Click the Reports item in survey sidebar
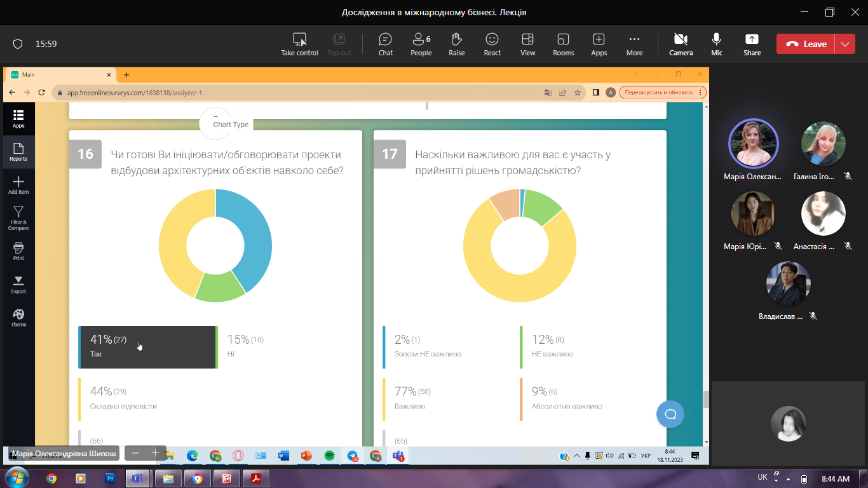868x488 pixels. (18, 152)
